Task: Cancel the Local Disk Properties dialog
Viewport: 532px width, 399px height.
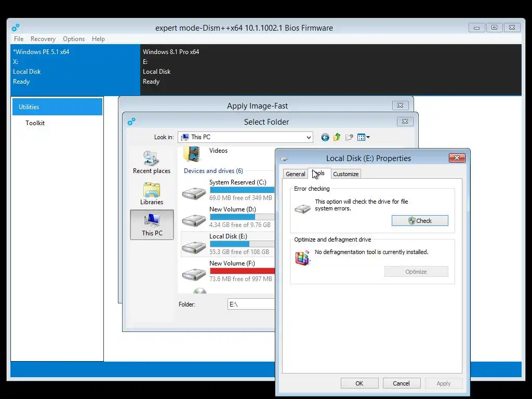Action: 402,383
